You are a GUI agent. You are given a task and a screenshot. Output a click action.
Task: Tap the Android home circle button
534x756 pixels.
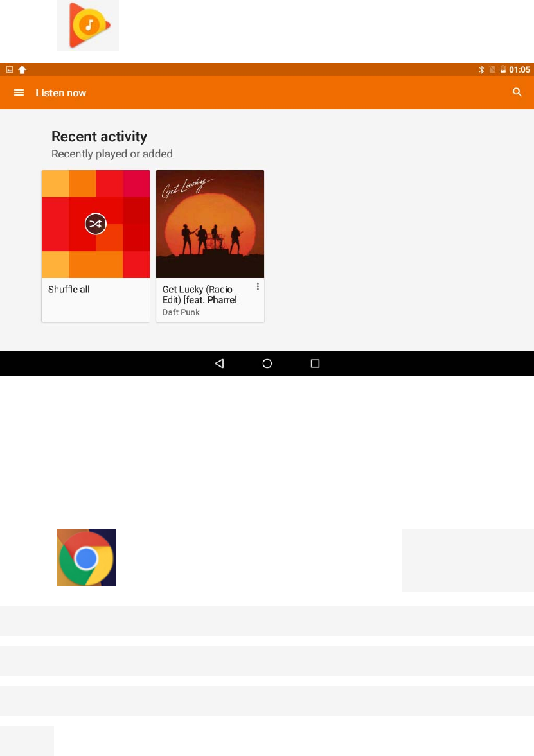pyautogui.click(x=267, y=364)
